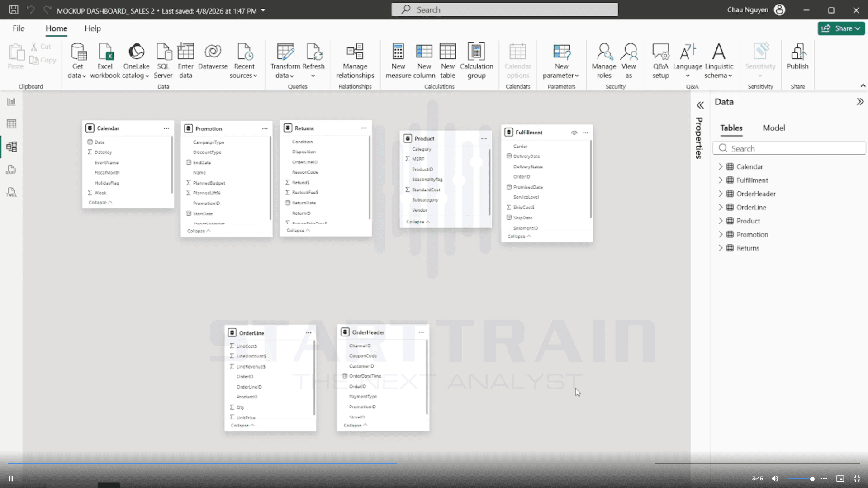Open New parameter dropdown
This screenshot has height=488, width=868.
tap(561, 61)
